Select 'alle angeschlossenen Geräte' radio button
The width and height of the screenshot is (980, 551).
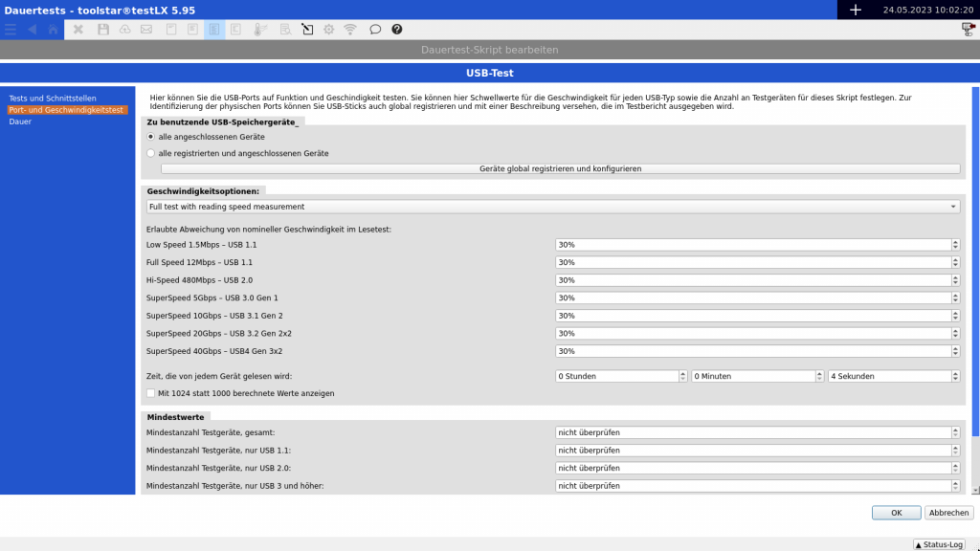pos(150,137)
